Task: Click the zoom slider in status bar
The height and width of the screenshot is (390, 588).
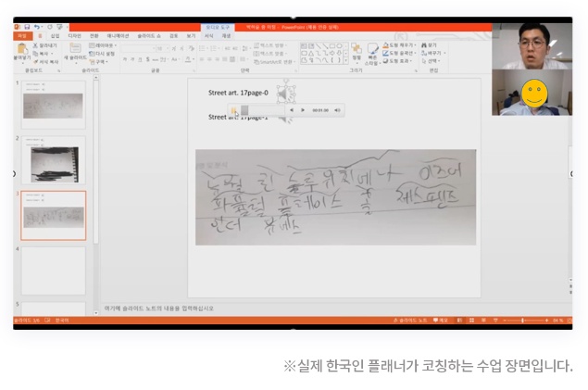Action: point(525,321)
